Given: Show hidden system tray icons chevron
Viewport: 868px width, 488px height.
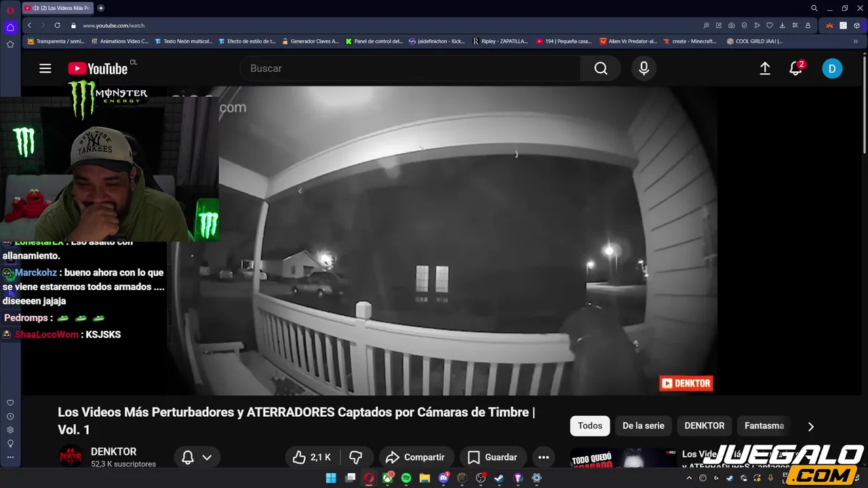Looking at the screenshot, I should pyautogui.click(x=689, y=478).
